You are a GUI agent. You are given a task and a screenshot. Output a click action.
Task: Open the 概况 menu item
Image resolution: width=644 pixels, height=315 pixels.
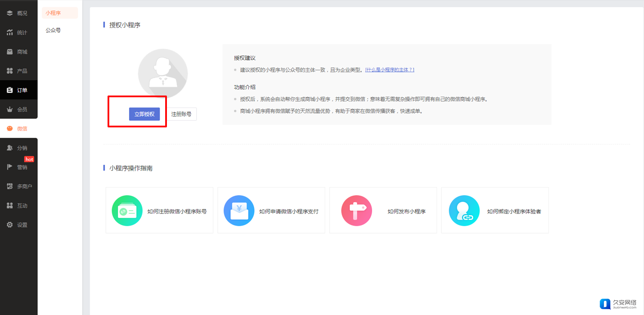click(x=18, y=13)
